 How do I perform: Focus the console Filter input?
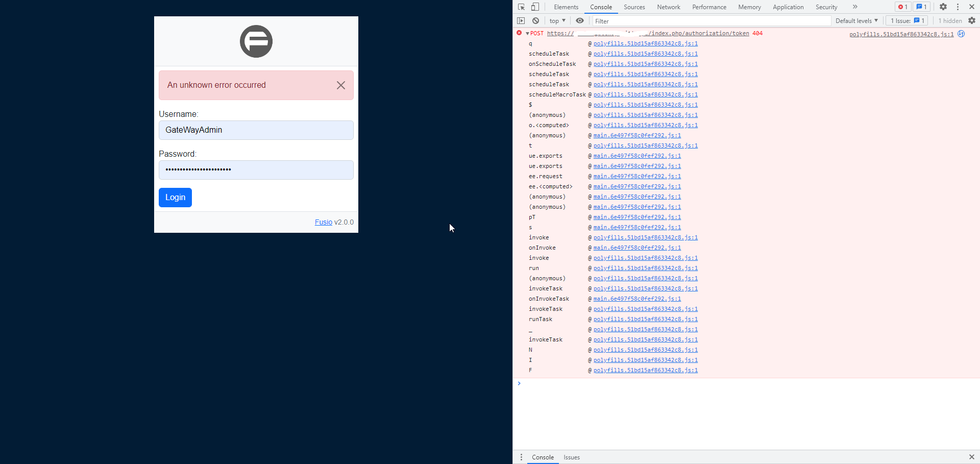pos(711,21)
